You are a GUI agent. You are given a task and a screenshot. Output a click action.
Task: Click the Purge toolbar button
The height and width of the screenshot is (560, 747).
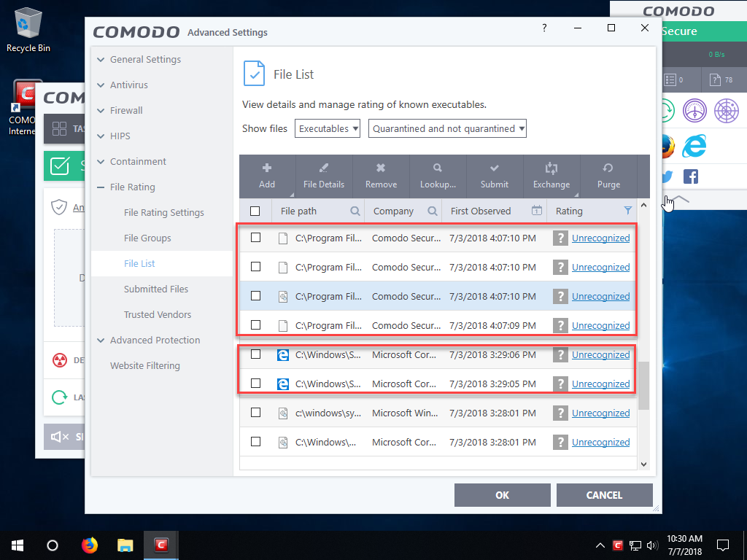click(x=608, y=176)
